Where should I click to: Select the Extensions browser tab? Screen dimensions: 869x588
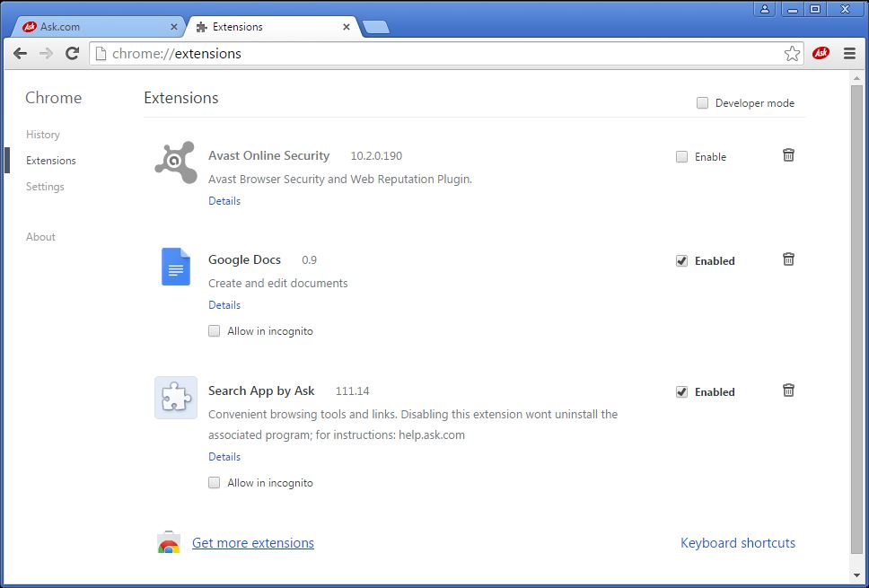pos(275,27)
